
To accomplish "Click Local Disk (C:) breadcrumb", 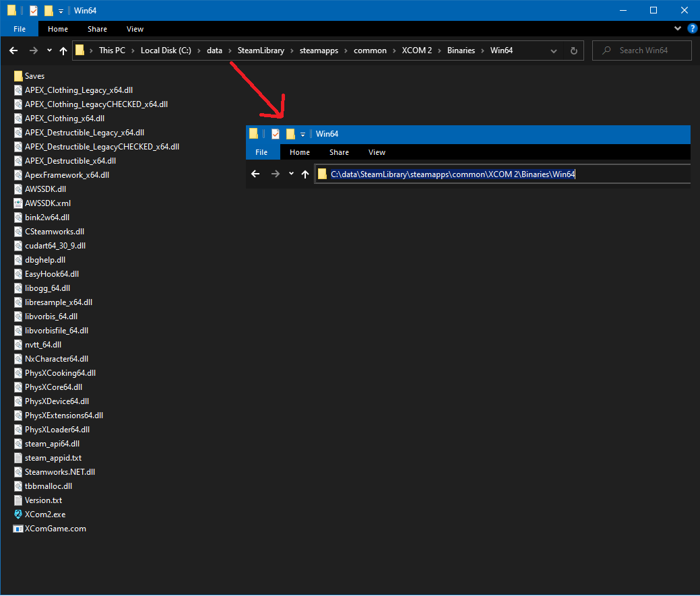I will point(166,51).
